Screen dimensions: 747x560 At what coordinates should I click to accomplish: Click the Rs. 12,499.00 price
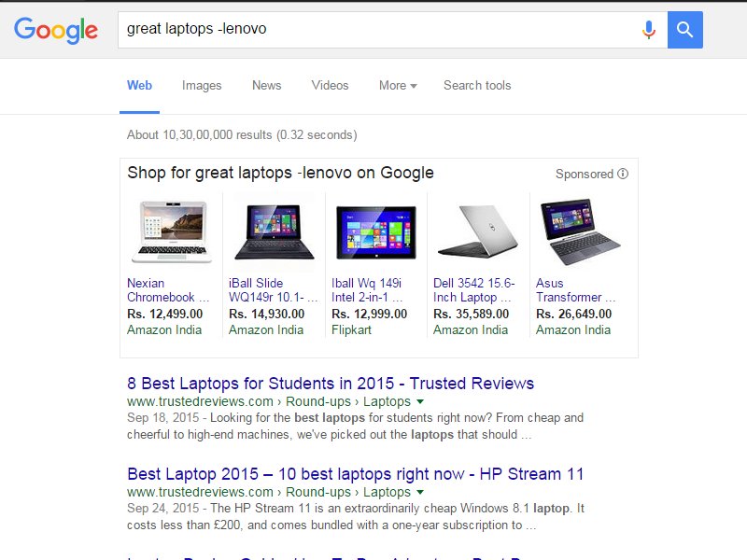point(165,314)
